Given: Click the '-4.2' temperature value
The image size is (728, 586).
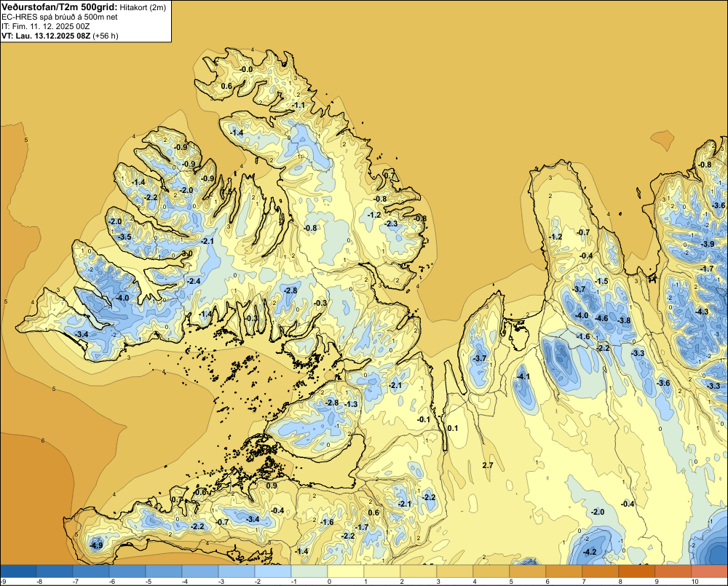Looking at the screenshot, I should pos(589,552).
